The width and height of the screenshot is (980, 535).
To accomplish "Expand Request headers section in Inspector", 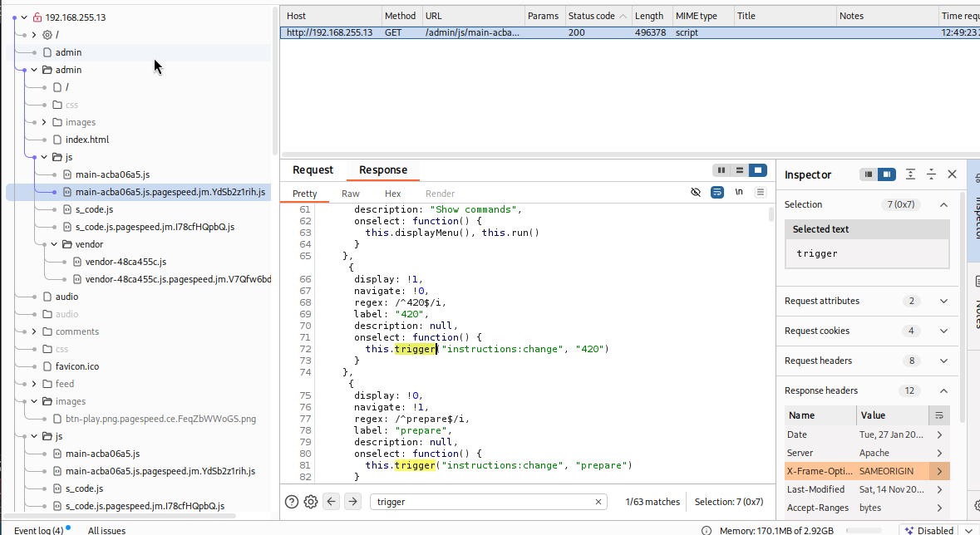I will click(x=943, y=361).
